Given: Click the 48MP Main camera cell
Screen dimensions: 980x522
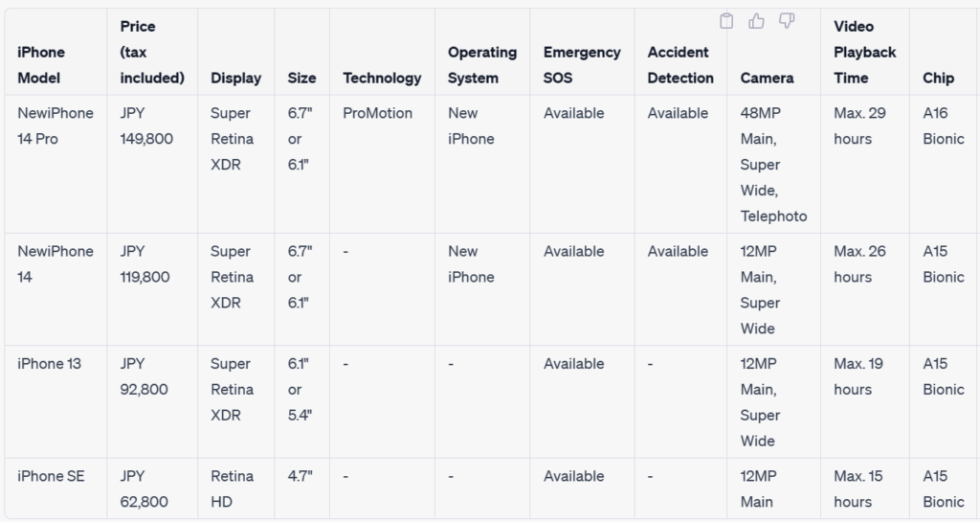Looking at the screenshot, I should click(x=773, y=165).
